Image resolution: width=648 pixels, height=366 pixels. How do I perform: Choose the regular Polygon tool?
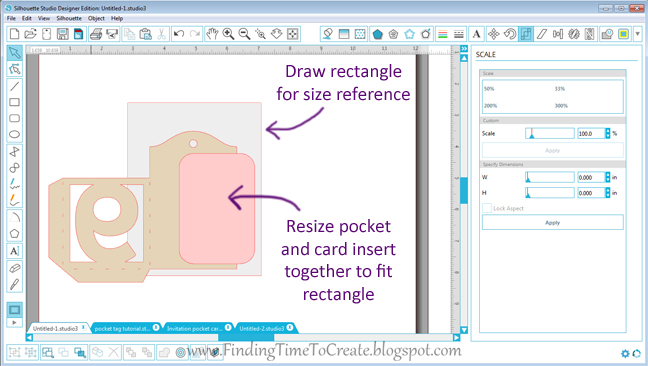14,233
